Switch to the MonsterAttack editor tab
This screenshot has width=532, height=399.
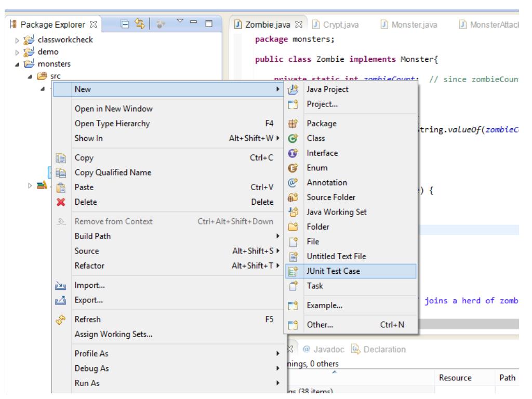(x=489, y=25)
